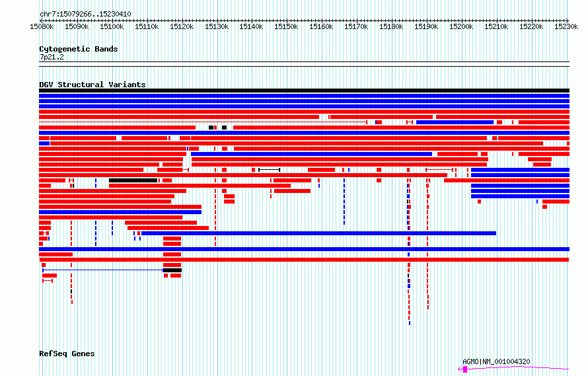Select the thin blue line variant ending in black block
This screenshot has width=588, height=376.
[112, 270]
